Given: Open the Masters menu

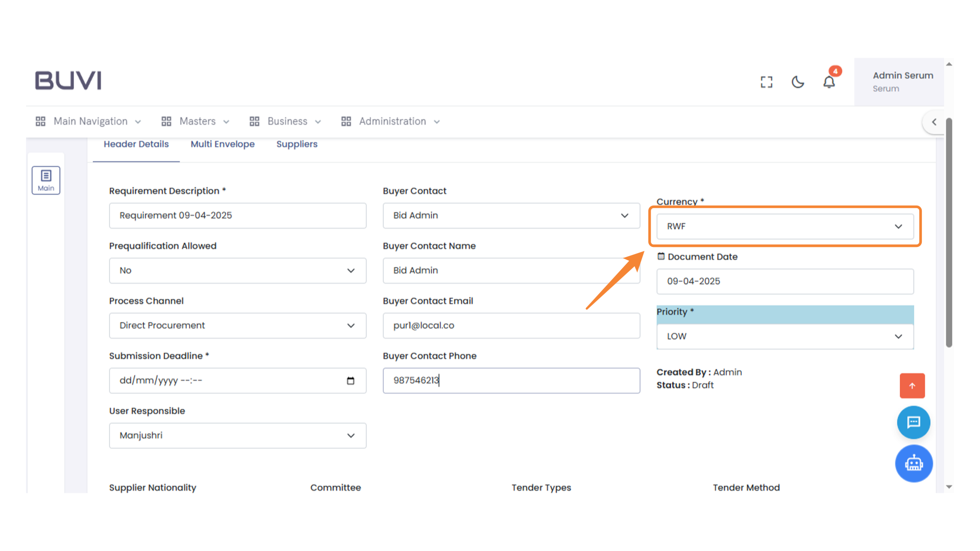Looking at the screenshot, I should [x=197, y=121].
